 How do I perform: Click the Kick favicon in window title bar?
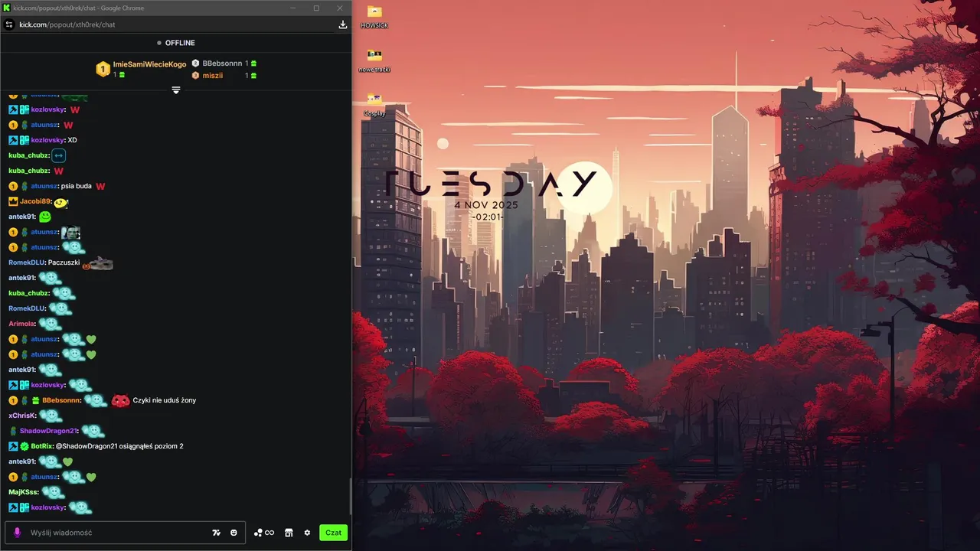(7, 8)
